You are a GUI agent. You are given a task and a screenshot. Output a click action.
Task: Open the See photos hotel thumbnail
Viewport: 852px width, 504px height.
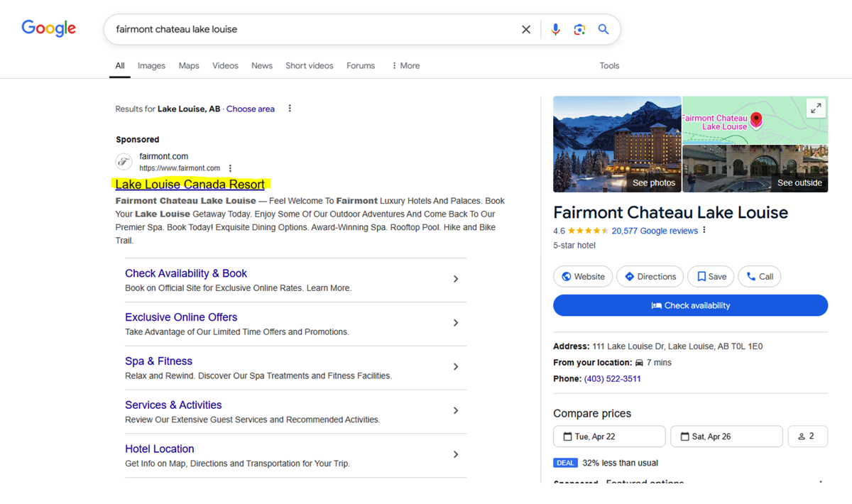(x=617, y=144)
